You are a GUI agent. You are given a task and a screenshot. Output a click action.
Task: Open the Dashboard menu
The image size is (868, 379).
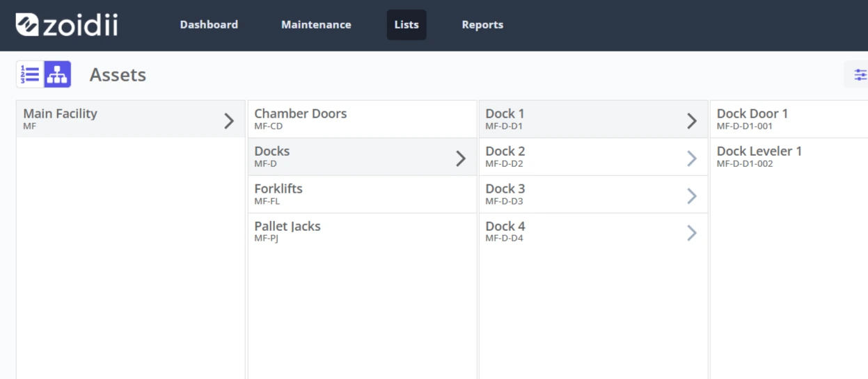(x=209, y=25)
